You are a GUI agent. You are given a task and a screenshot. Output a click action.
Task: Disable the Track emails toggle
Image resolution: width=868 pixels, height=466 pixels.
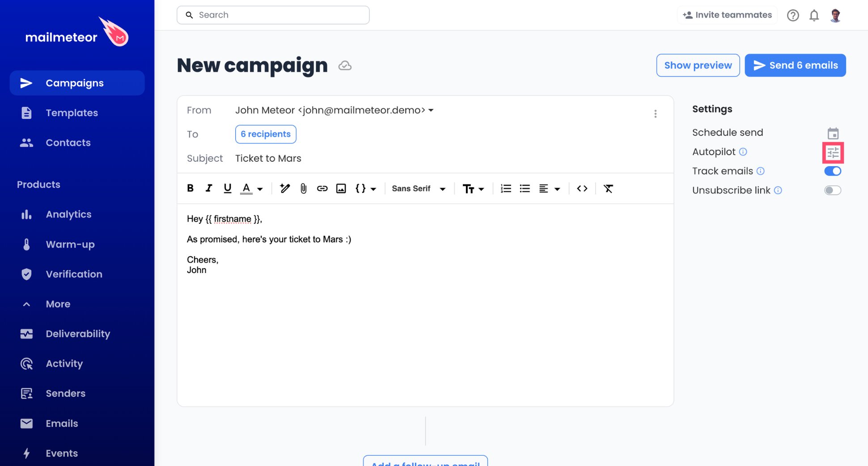[x=833, y=171]
